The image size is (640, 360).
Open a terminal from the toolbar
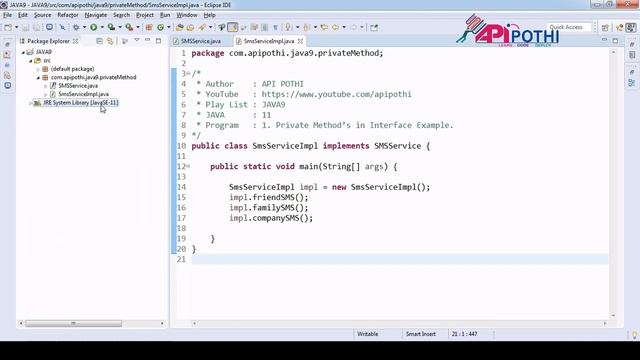49,27
